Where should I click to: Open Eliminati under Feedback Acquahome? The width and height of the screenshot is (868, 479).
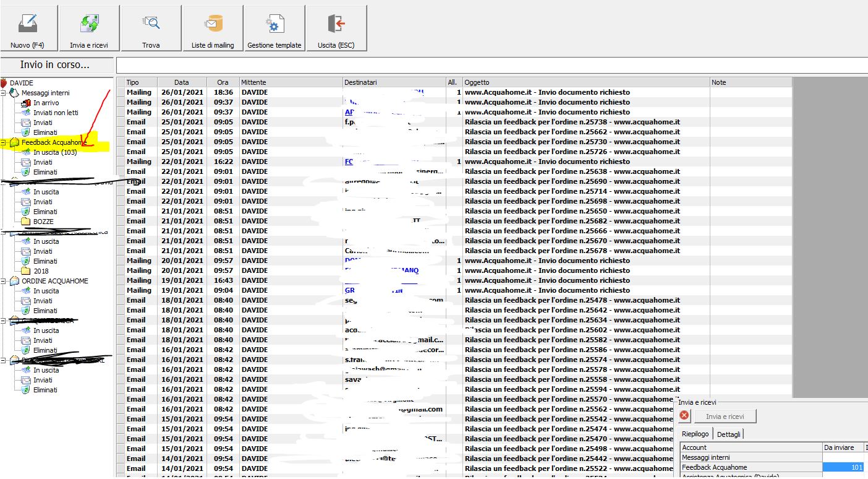coord(45,172)
